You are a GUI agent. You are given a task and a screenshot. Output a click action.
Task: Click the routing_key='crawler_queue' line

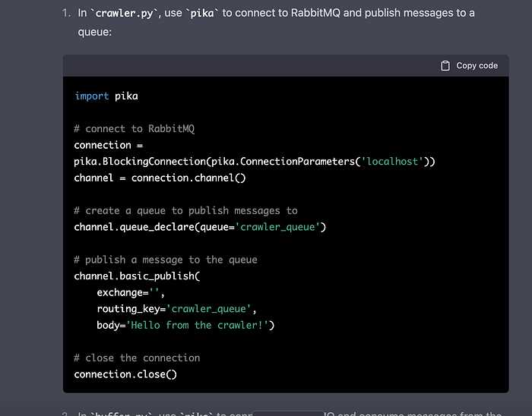(176, 309)
